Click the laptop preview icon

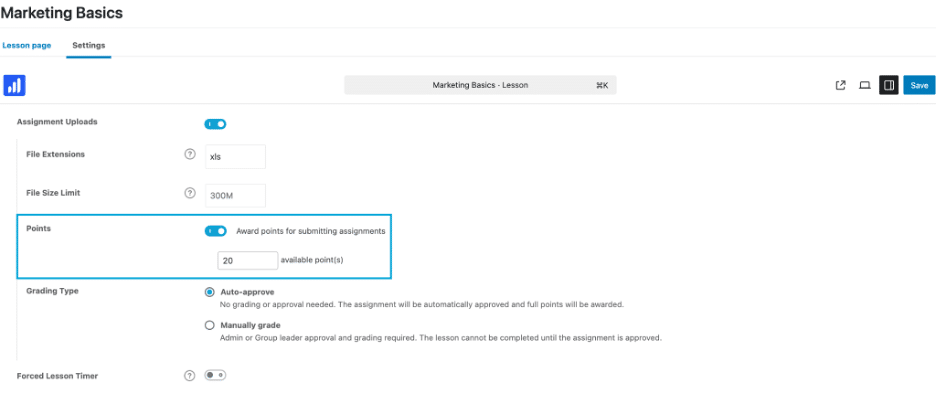tap(864, 85)
